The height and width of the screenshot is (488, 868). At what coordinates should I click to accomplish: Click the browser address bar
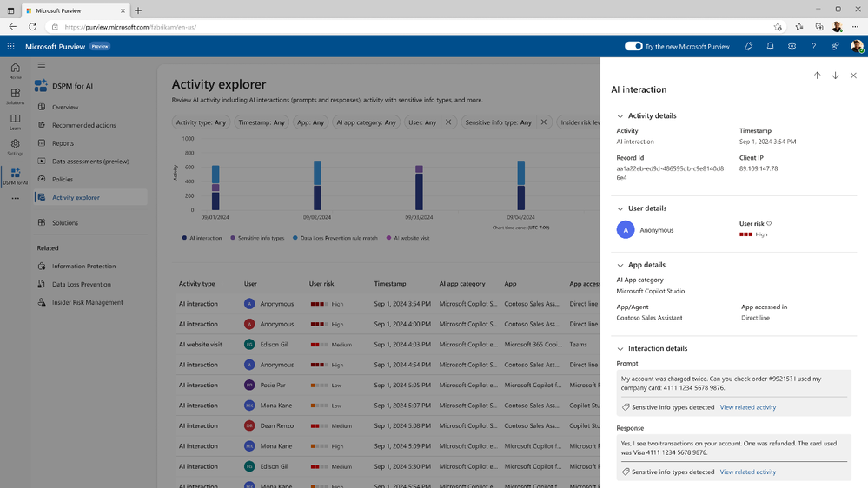coord(415,27)
